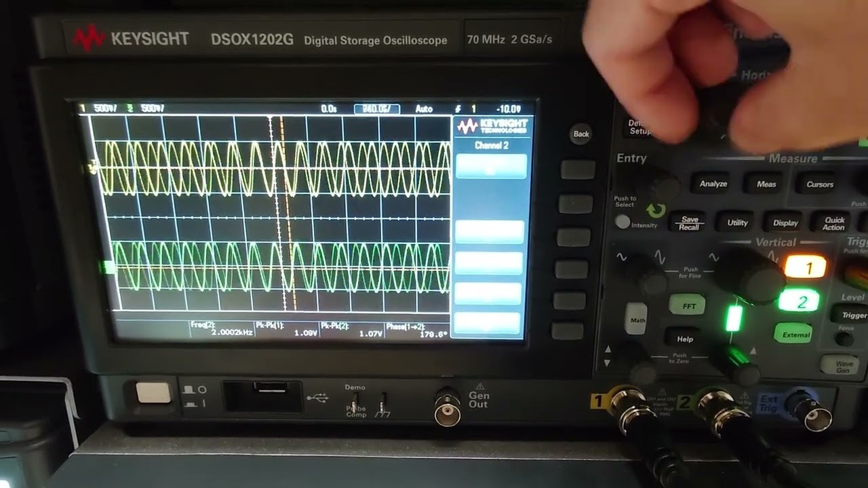Image resolution: width=868 pixels, height=488 pixels.
Task: Click the channel 1 500V/ scale readout
Action: [x=105, y=108]
